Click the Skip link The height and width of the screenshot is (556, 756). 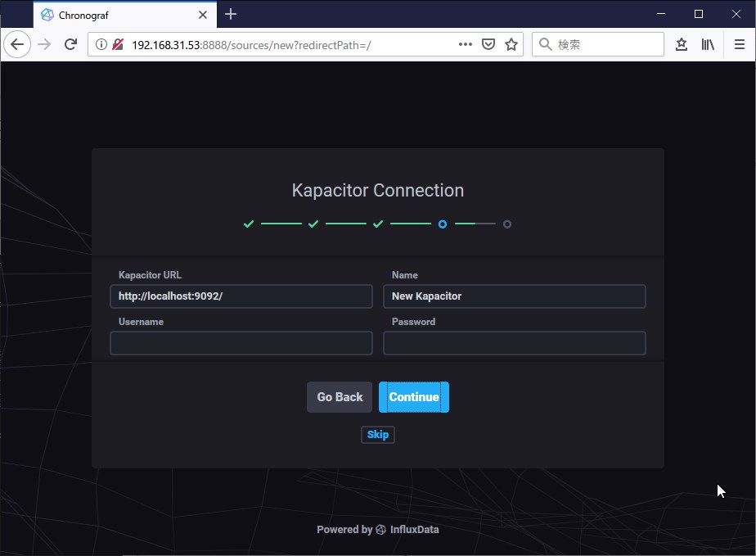point(378,434)
